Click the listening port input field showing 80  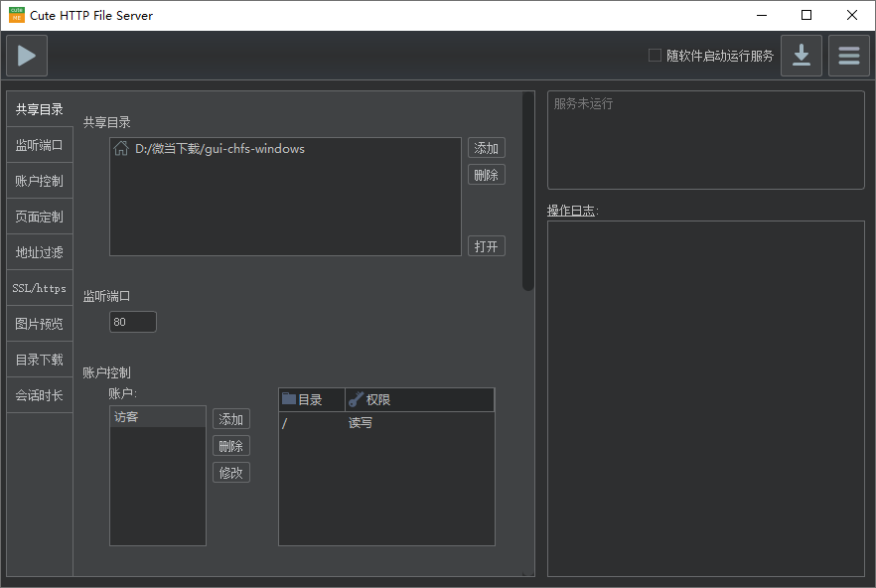point(133,322)
